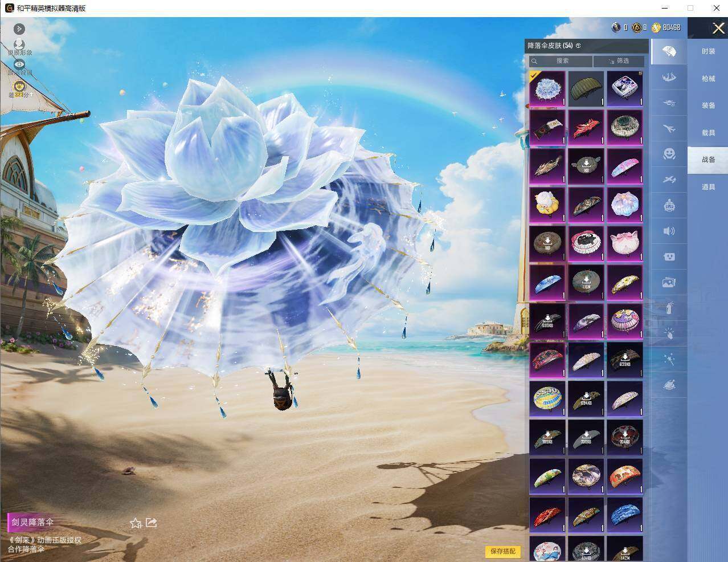The width and height of the screenshot is (728, 562).
Task: Click the favorite star icon
Action: tap(136, 523)
